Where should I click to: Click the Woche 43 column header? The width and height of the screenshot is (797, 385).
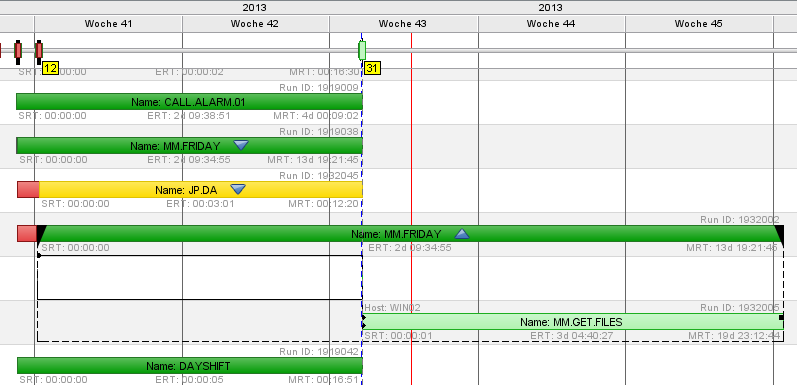tap(403, 23)
